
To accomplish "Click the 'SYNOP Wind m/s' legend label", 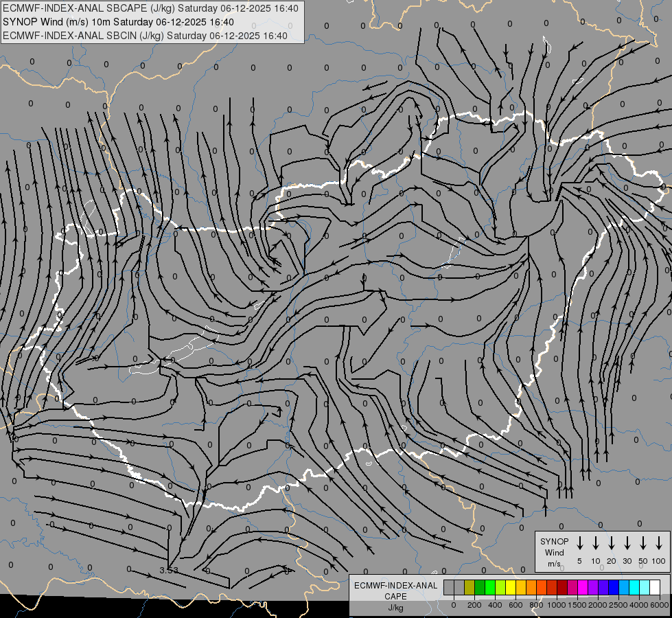I will pyautogui.click(x=554, y=552).
